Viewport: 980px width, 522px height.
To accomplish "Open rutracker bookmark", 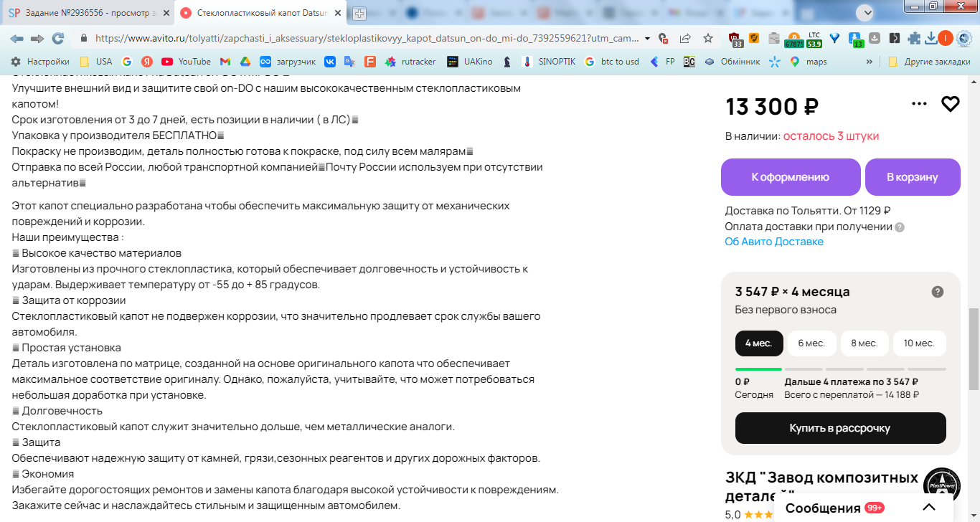I will (x=410, y=62).
